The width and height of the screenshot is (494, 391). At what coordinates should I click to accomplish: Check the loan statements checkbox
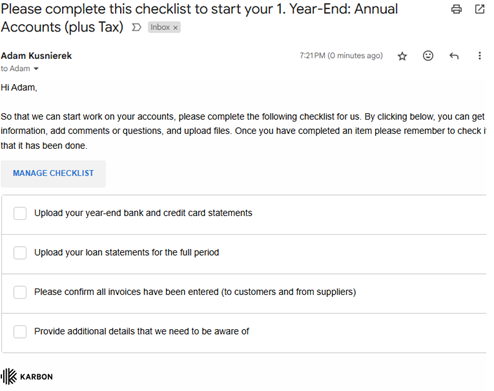pos(20,253)
